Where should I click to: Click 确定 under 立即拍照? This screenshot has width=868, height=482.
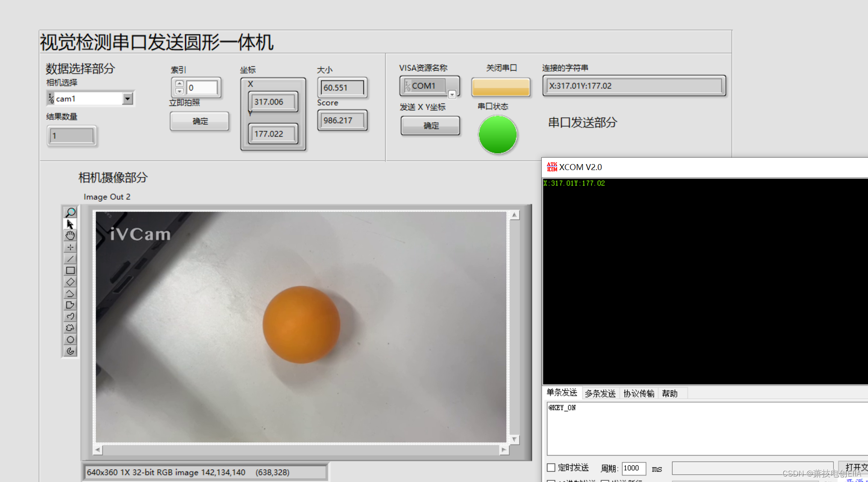(200, 121)
